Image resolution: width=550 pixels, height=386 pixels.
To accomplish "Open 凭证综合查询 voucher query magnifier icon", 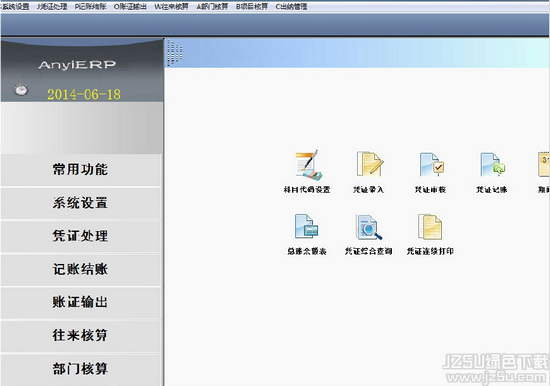I will click(368, 227).
